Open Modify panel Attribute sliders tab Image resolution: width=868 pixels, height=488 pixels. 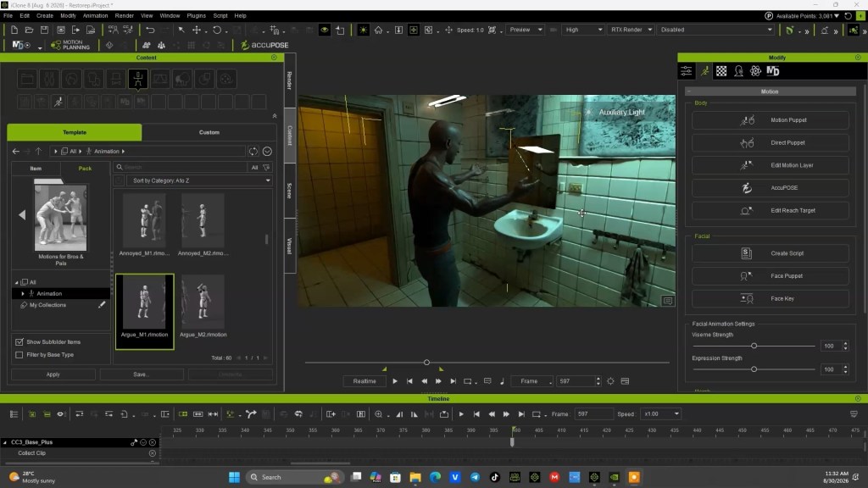(687, 71)
